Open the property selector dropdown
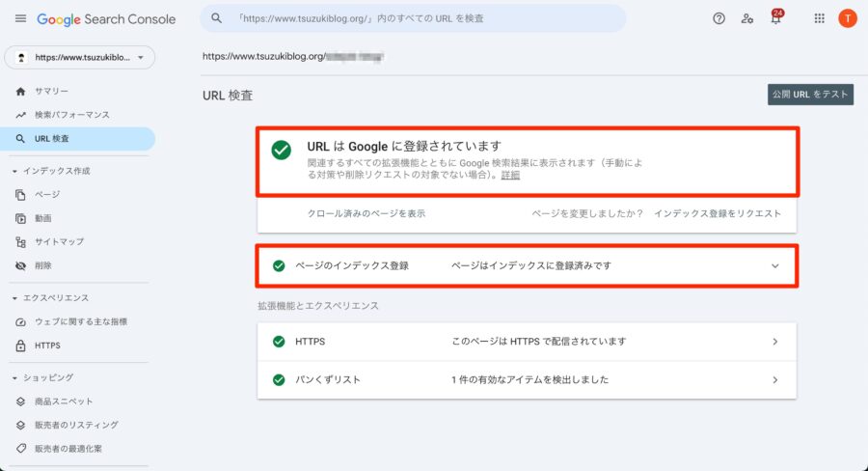Screen dimensions: 868x471 80,58
